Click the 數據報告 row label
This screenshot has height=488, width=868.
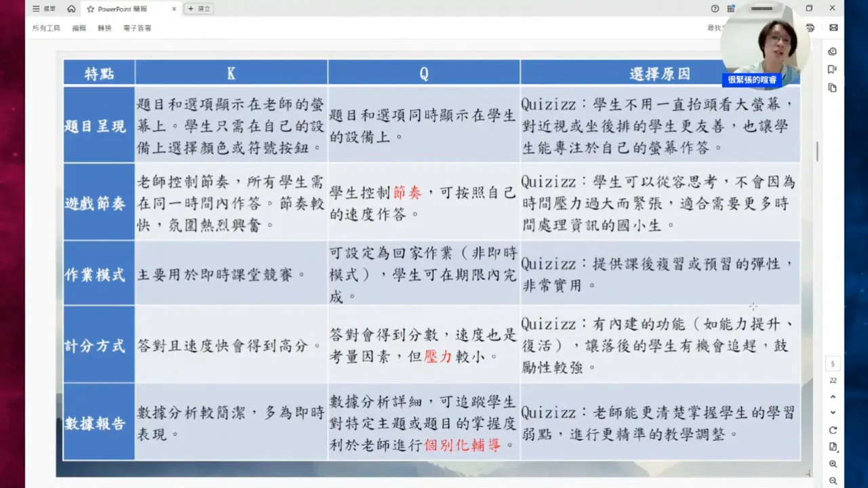click(99, 423)
